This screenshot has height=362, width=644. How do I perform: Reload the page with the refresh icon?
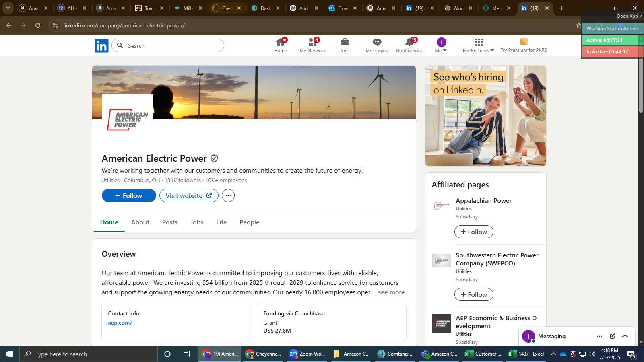click(x=38, y=25)
